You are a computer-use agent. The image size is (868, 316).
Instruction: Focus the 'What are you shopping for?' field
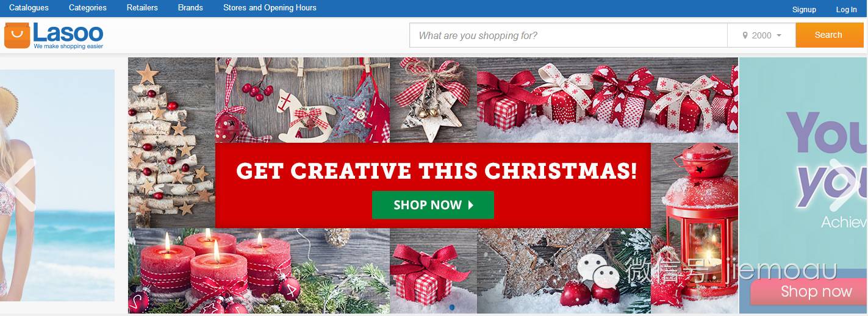pyautogui.click(x=569, y=35)
